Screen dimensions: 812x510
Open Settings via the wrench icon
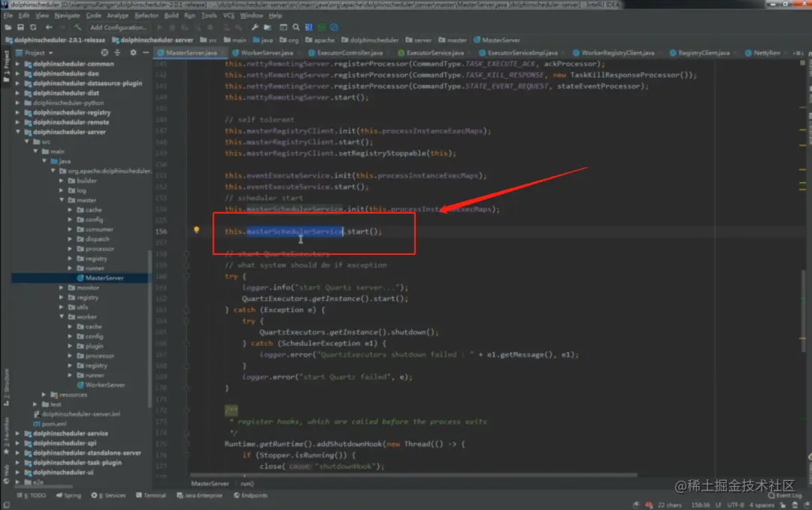tap(255, 27)
